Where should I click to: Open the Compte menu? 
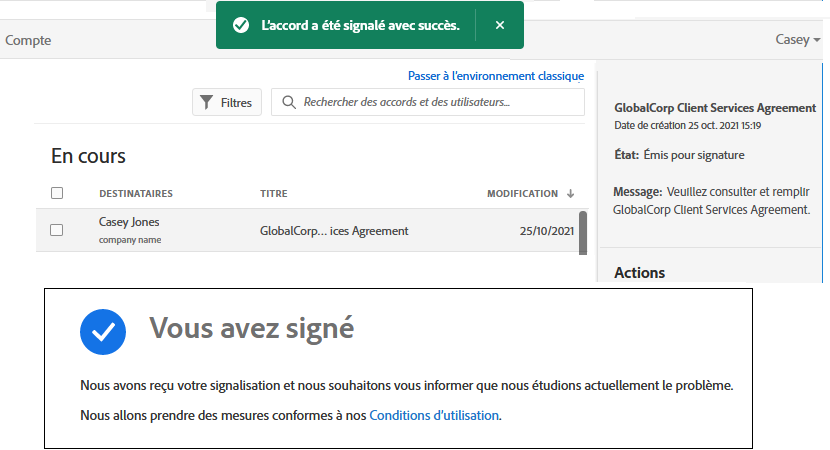click(28, 40)
